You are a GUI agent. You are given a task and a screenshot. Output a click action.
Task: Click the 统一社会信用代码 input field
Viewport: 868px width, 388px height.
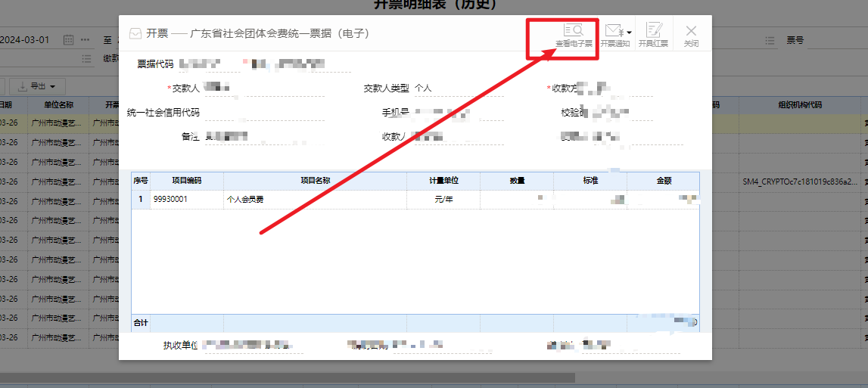point(263,113)
